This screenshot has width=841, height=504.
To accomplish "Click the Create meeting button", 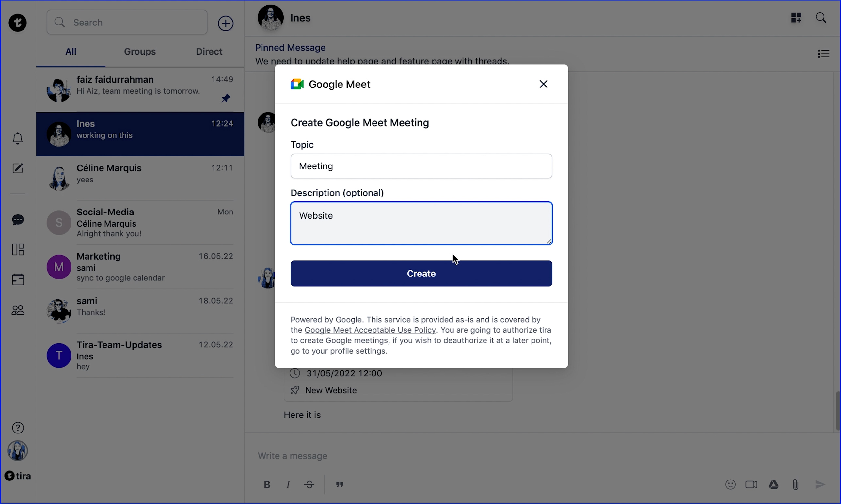I will tap(421, 274).
